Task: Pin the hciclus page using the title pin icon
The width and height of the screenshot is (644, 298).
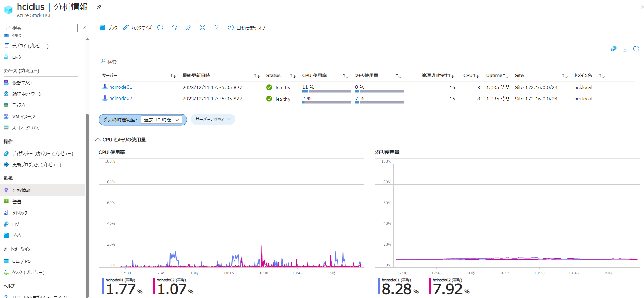Action: click(x=99, y=7)
